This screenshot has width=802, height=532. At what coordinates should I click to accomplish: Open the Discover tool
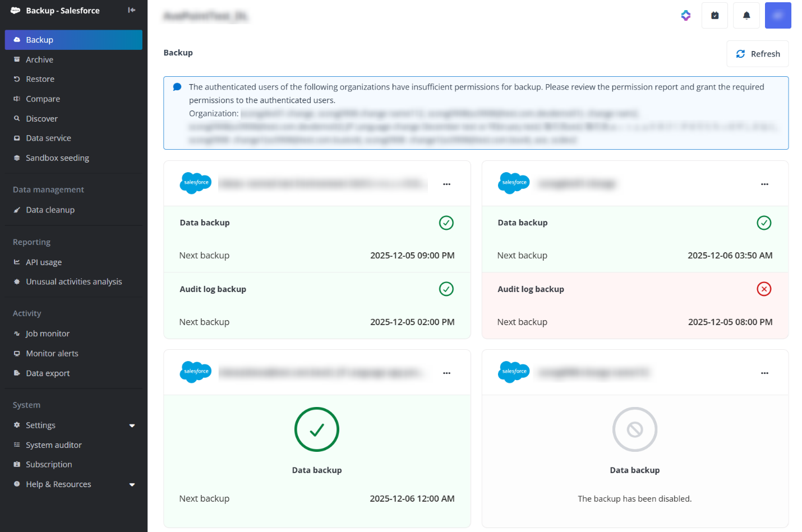point(40,118)
